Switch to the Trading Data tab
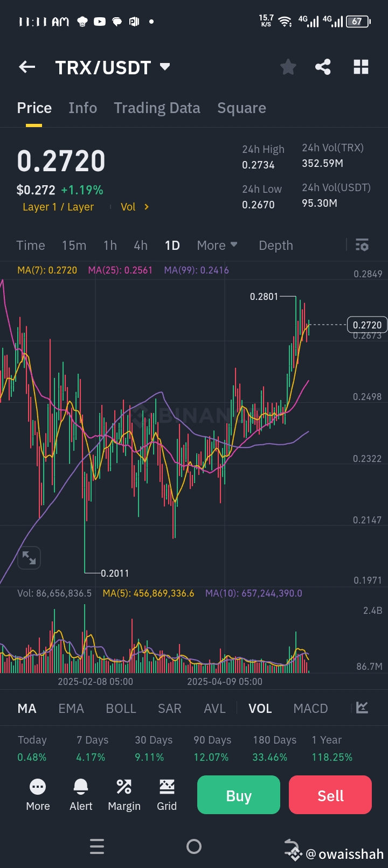388x868 pixels. pos(157,108)
